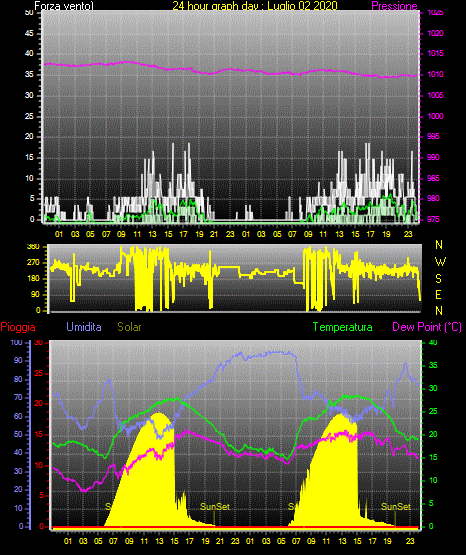Click pressure axis value '1010'
The height and width of the screenshot is (555, 466).
click(x=435, y=74)
